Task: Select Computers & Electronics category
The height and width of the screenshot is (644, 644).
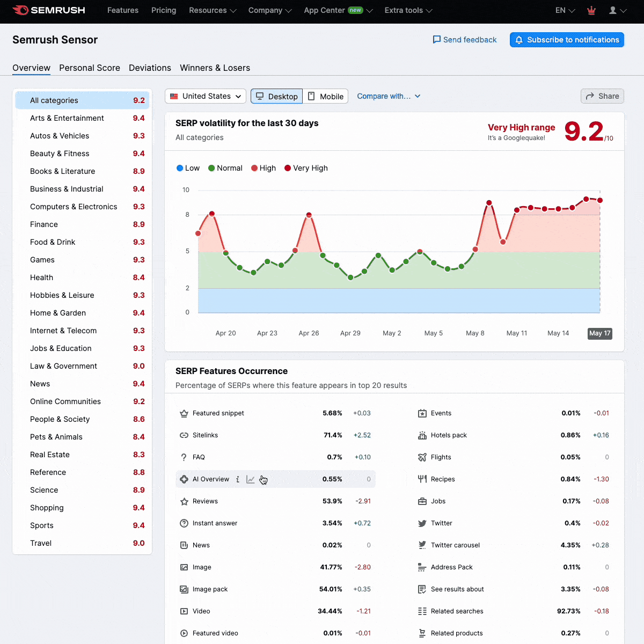Action: [x=82, y=207]
